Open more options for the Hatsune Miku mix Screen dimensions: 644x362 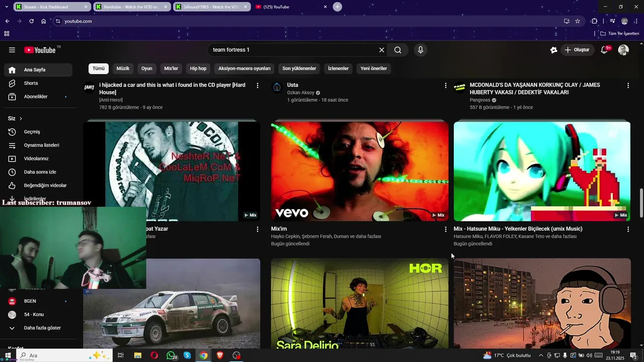[x=628, y=229]
